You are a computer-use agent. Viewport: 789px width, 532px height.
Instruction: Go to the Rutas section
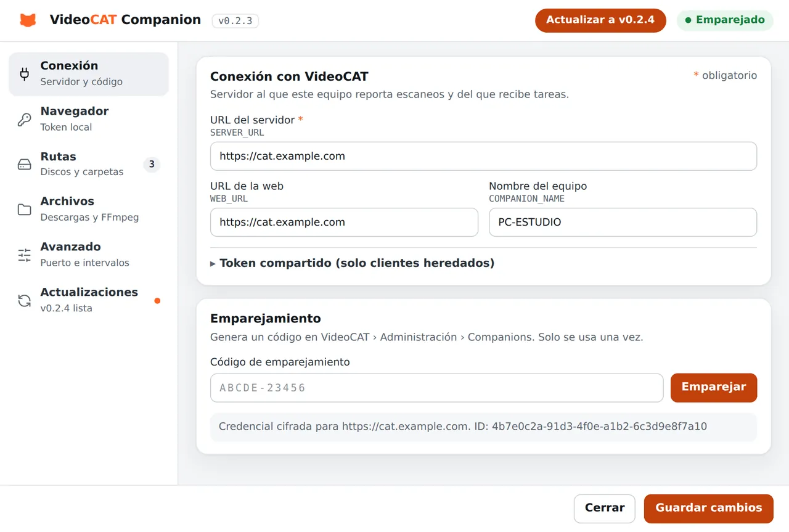(x=89, y=165)
